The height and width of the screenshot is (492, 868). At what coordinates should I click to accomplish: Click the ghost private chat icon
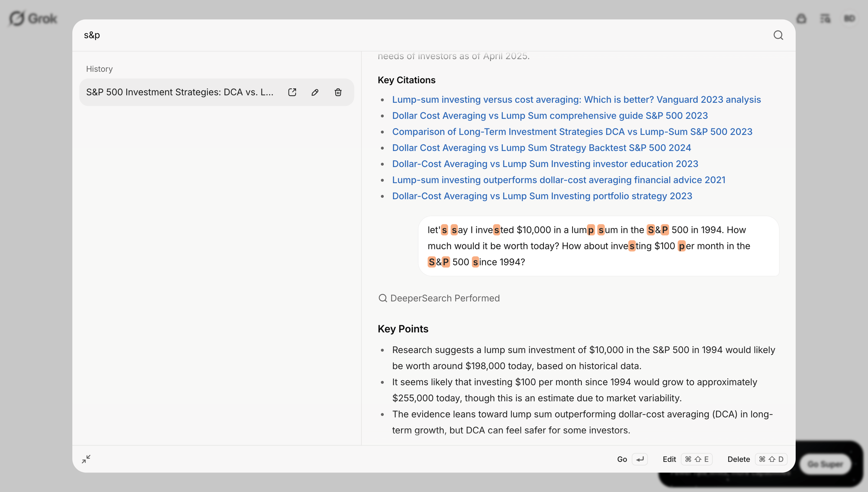[x=801, y=18]
